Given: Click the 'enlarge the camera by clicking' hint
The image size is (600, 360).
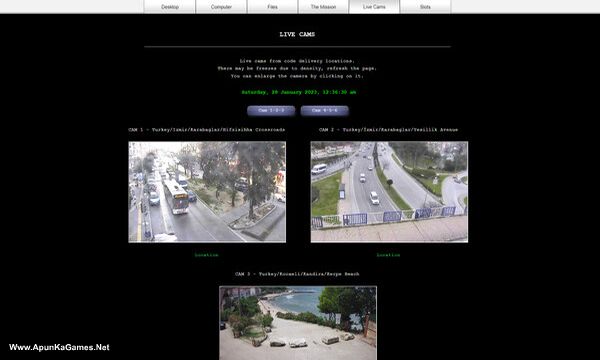Looking at the screenshot, I should pyautogui.click(x=297, y=76).
